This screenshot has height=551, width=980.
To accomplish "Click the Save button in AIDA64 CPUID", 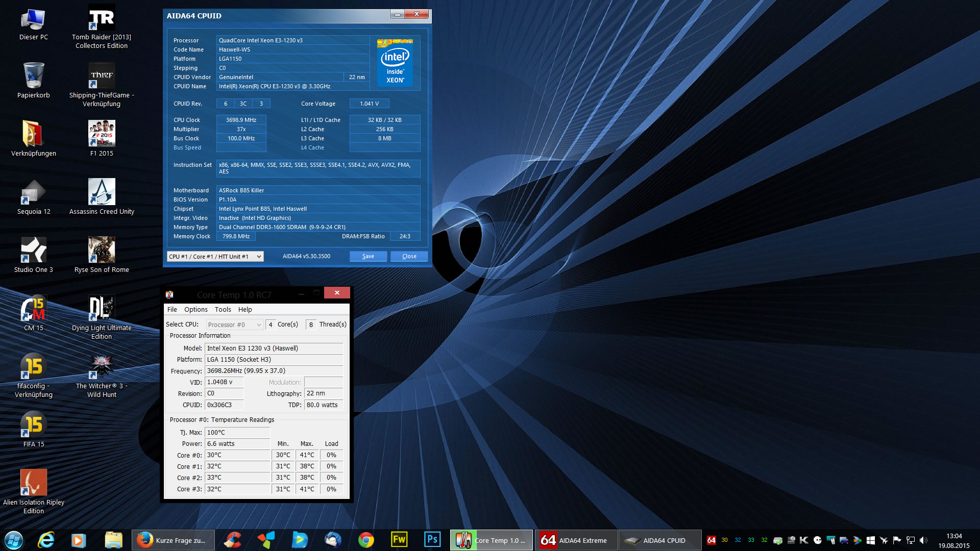I will click(368, 257).
